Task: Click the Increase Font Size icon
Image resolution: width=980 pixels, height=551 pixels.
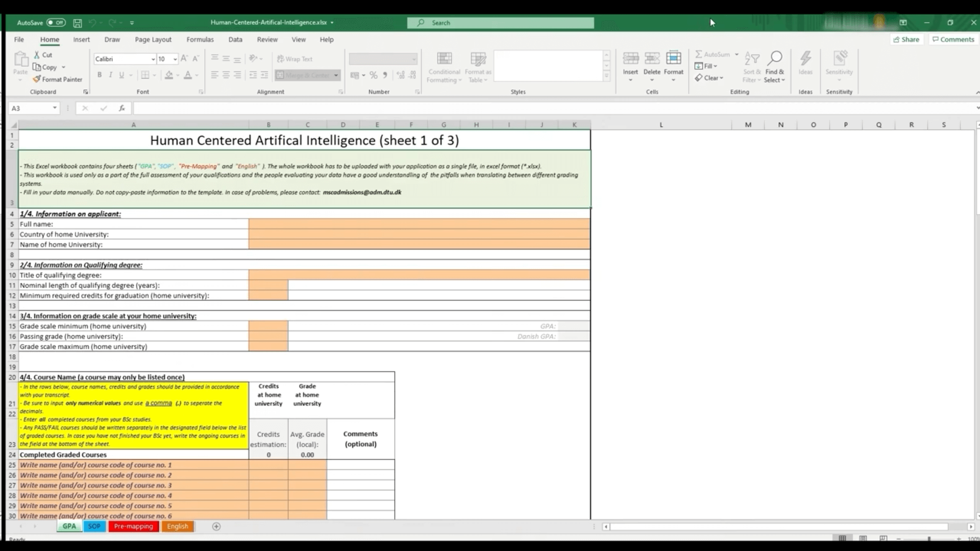Action: pos(184,59)
